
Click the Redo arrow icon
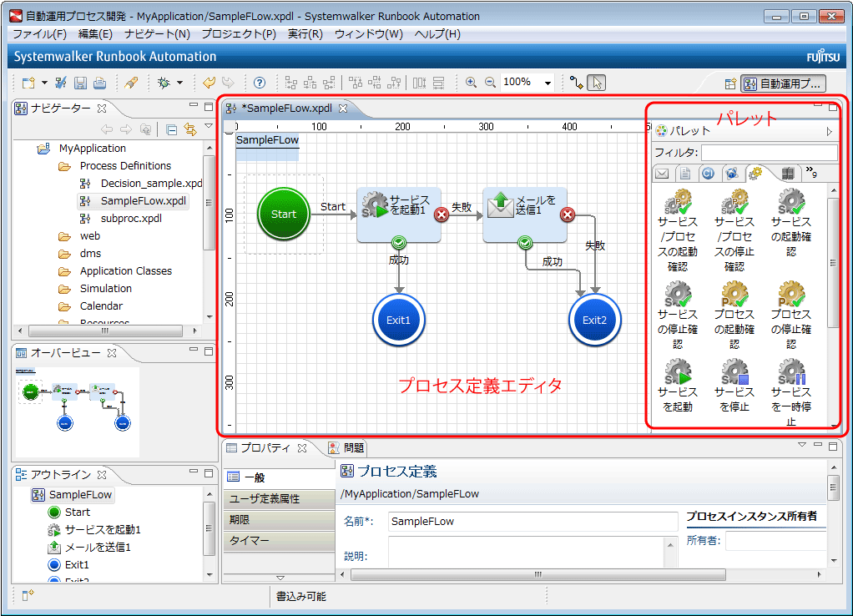(228, 83)
